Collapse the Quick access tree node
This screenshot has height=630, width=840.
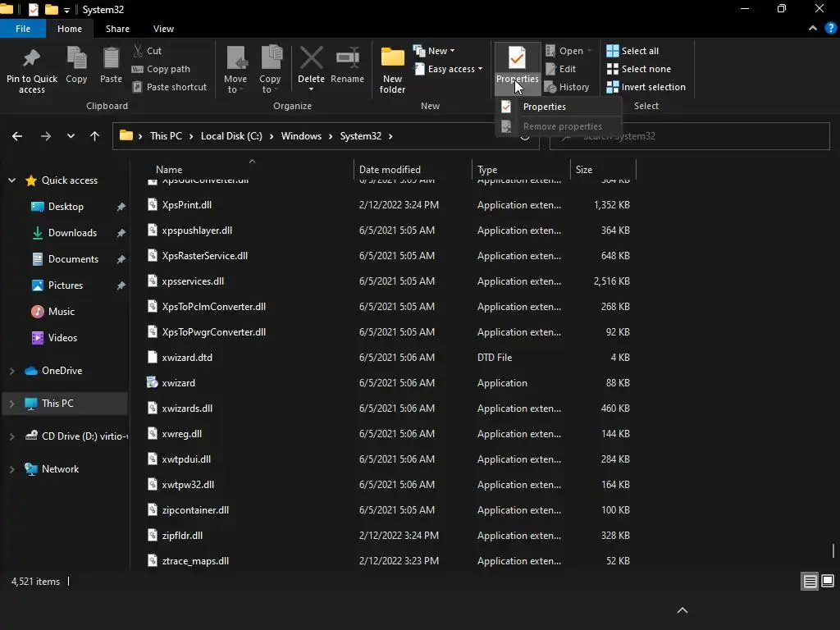[x=11, y=180]
